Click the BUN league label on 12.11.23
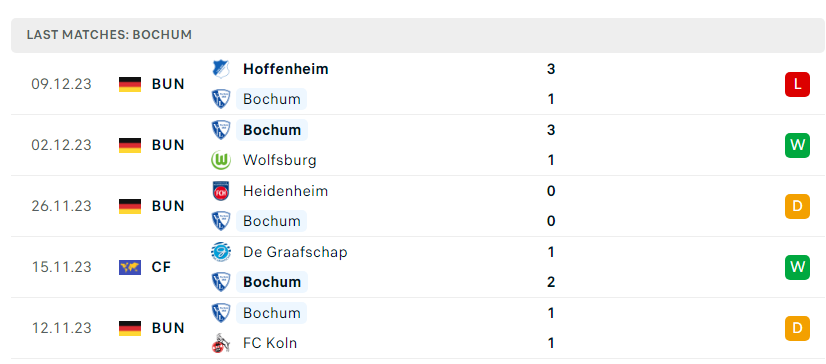The width and height of the screenshot is (826, 364). click(168, 328)
